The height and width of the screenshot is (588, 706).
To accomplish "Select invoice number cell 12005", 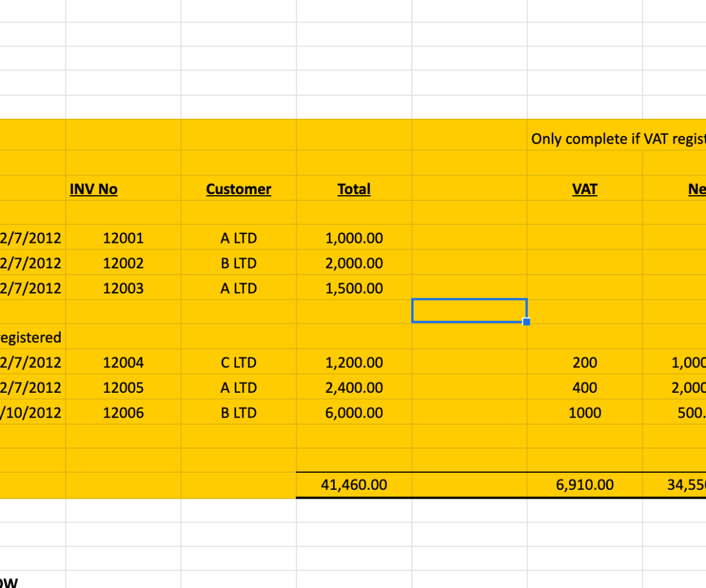I will click(123, 387).
